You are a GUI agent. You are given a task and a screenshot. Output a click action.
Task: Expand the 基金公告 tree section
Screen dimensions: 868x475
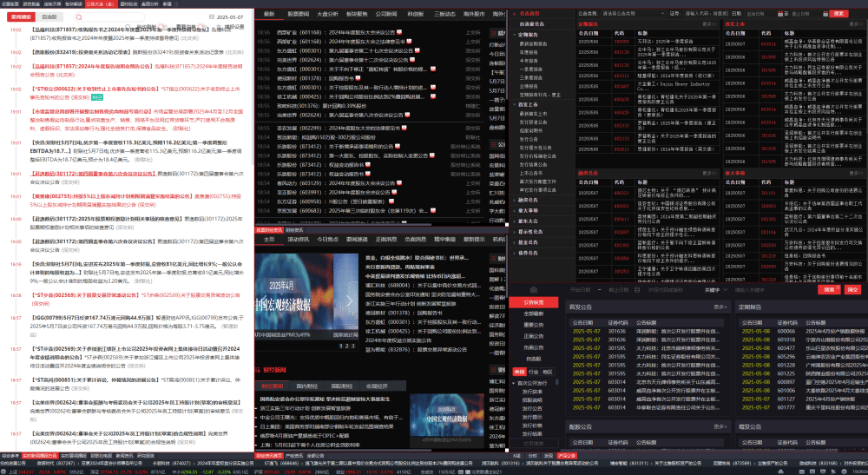click(514, 242)
